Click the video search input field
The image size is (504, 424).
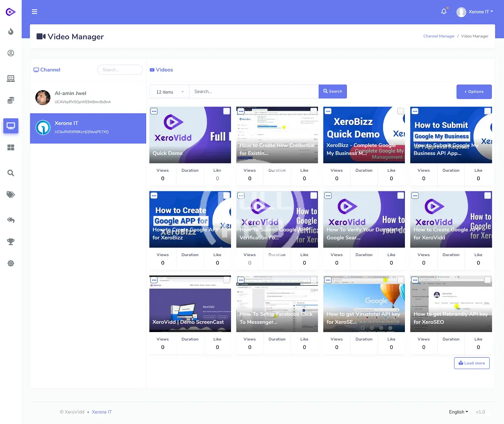pos(254,92)
